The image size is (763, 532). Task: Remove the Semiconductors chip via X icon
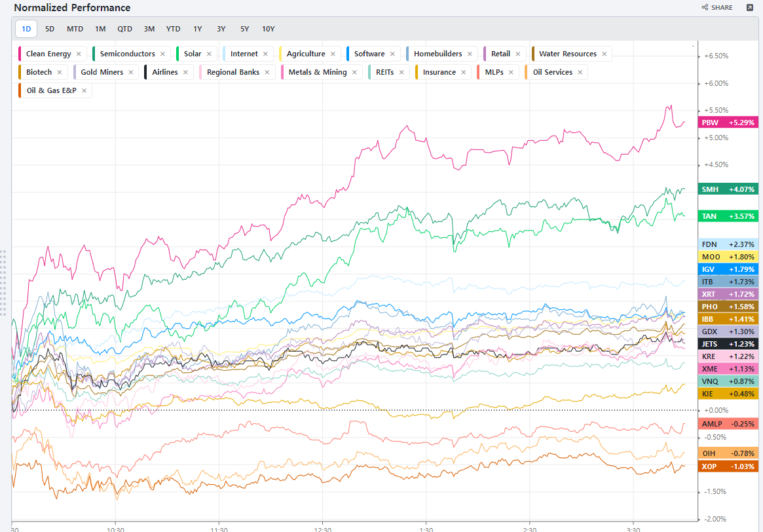[x=162, y=54]
